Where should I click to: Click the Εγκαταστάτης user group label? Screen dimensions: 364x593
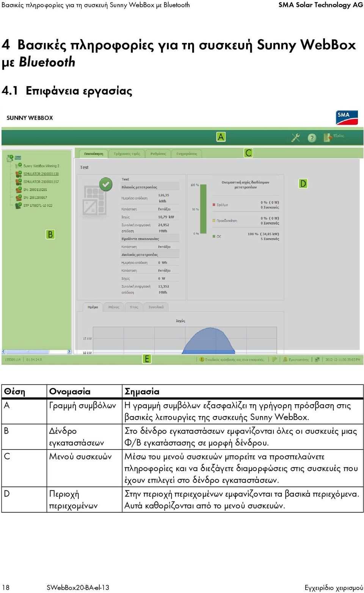coord(299,360)
